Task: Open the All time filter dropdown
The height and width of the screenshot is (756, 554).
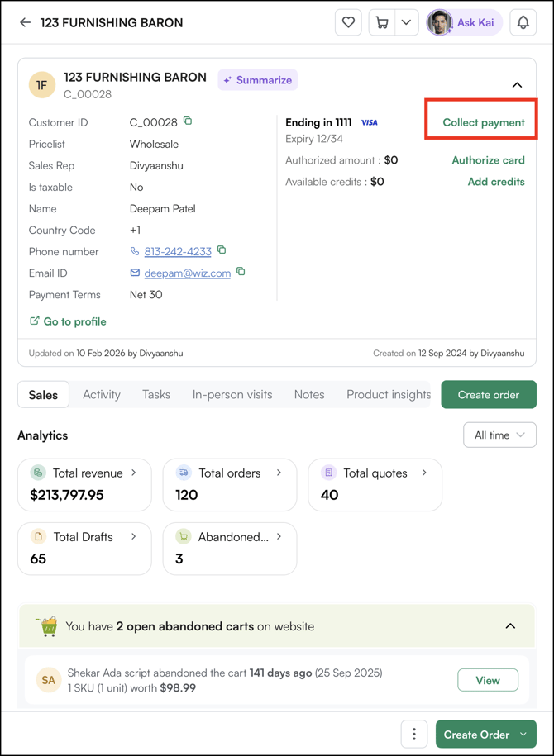Action: click(499, 435)
